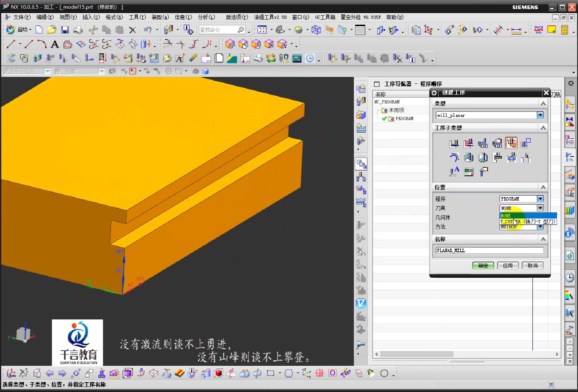
Task: Select the Floor and Wall subtype icon
Action: (x=454, y=143)
